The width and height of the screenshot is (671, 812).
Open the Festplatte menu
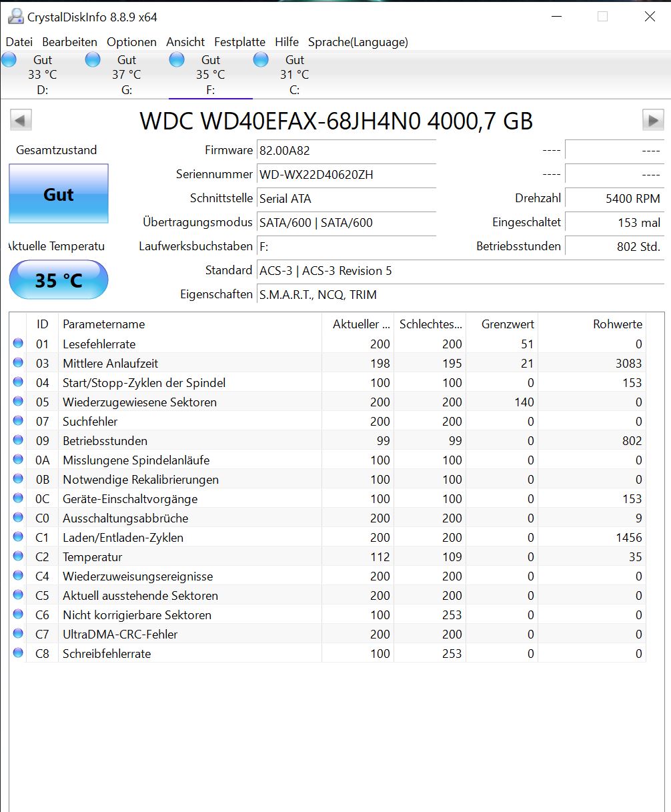pos(240,42)
